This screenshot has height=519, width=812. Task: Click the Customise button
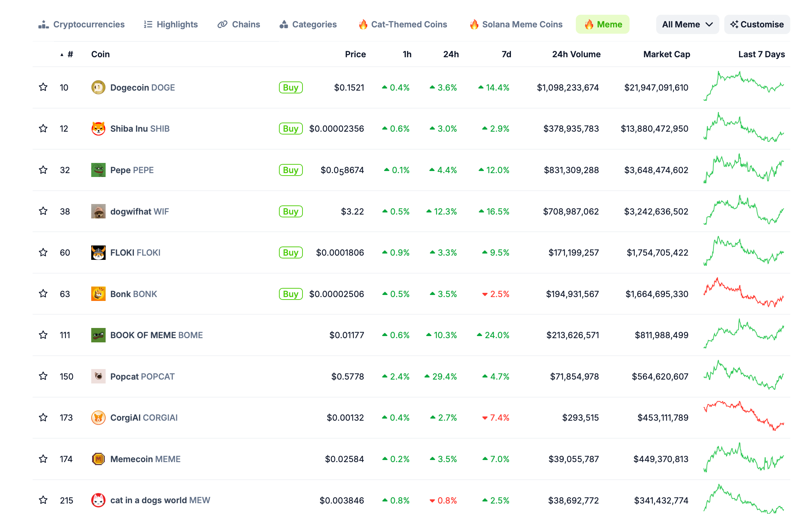pyautogui.click(x=757, y=25)
